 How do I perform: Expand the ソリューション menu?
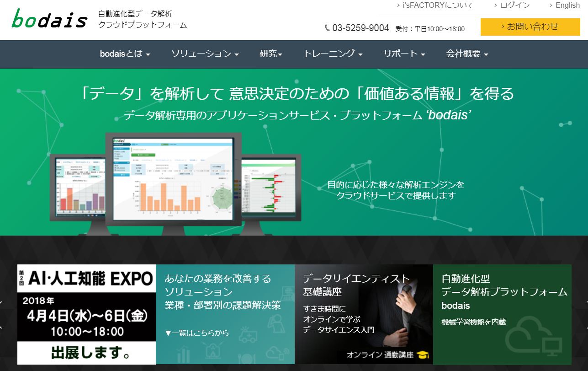[x=205, y=54]
